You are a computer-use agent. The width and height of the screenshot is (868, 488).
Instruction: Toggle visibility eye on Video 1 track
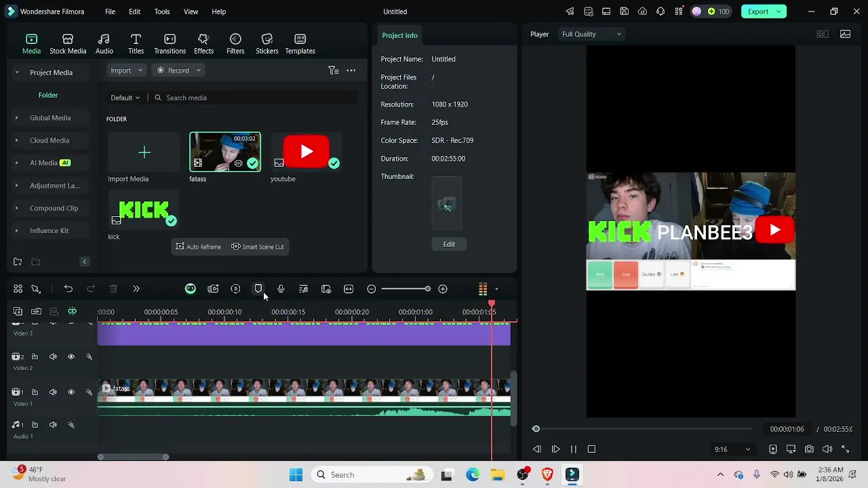click(71, 392)
